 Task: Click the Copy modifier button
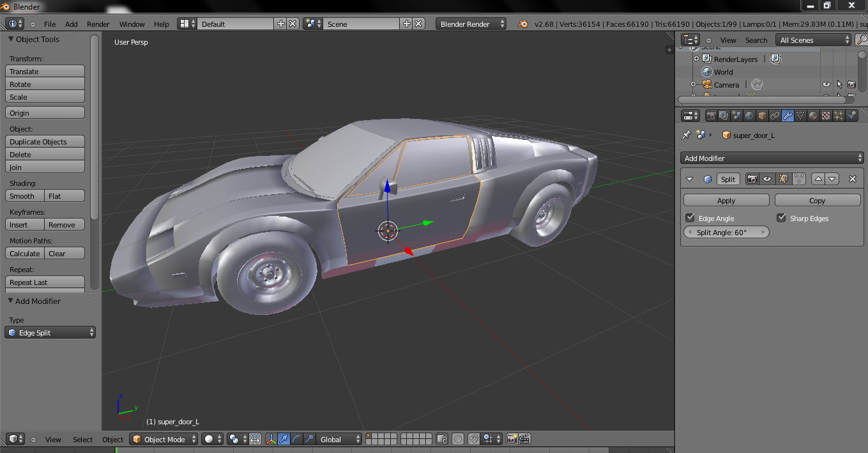818,200
